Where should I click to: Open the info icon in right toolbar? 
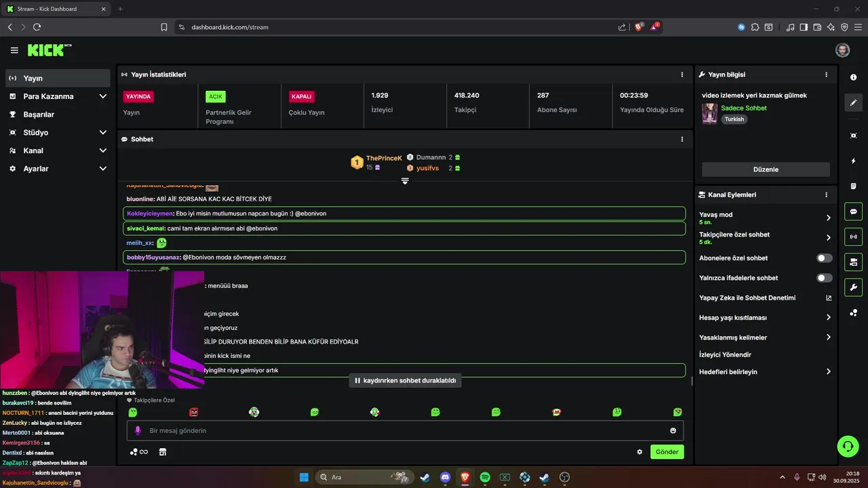[853, 77]
